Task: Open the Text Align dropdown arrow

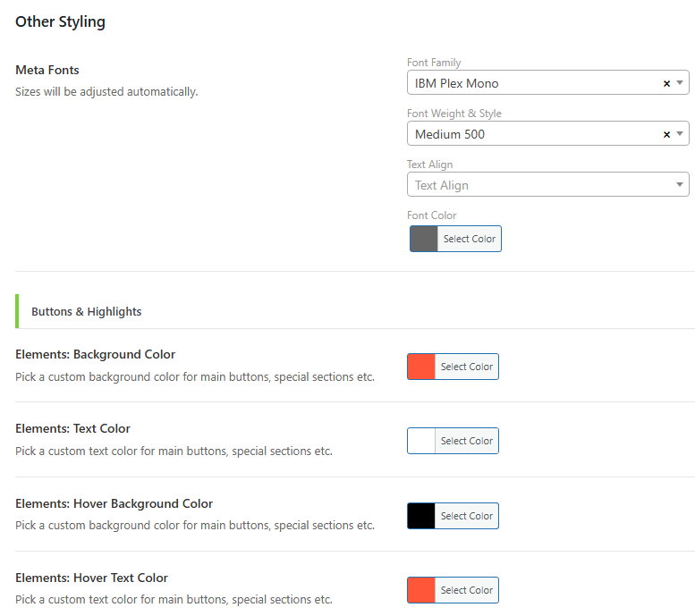Action: coord(680,185)
